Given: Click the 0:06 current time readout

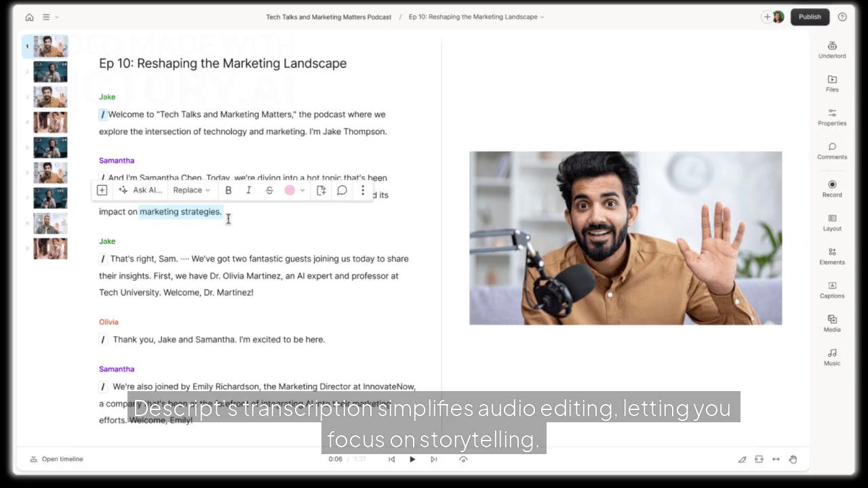Looking at the screenshot, I should click(x=336, y=460).
